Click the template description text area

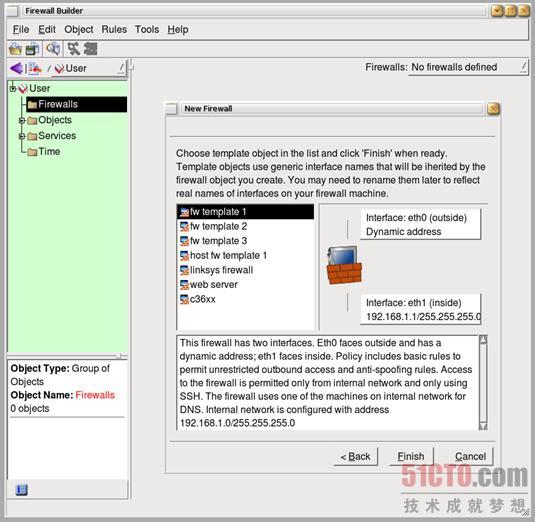(328, 383)
